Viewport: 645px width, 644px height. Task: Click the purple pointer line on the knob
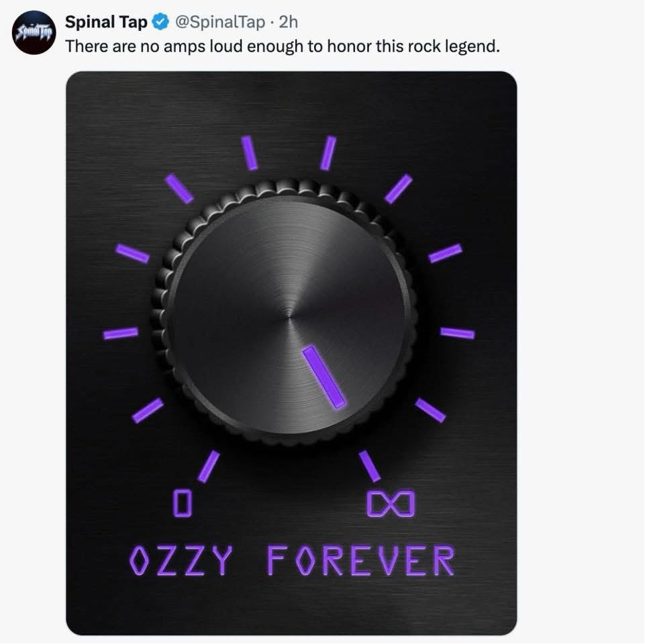tap(324, 377)
